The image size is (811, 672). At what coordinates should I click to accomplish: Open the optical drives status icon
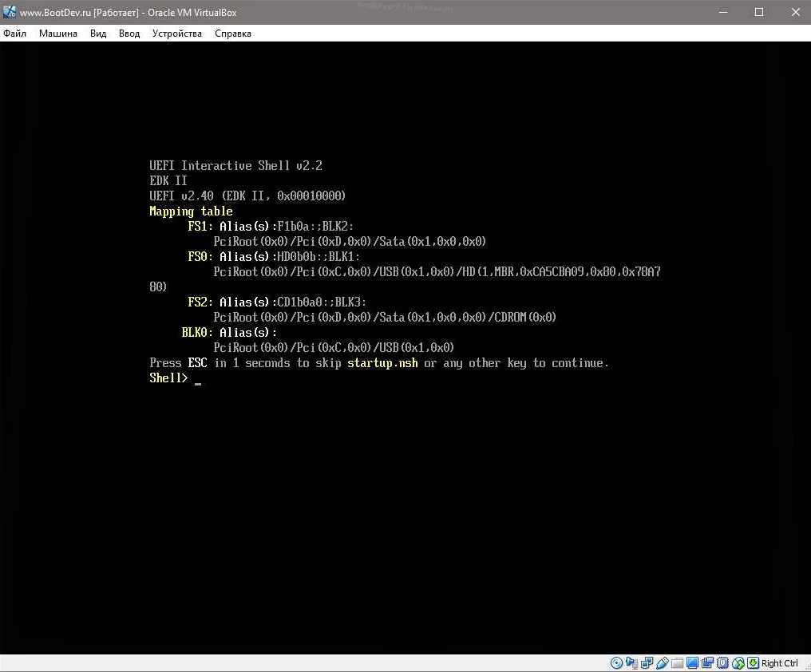pos(616,662)
